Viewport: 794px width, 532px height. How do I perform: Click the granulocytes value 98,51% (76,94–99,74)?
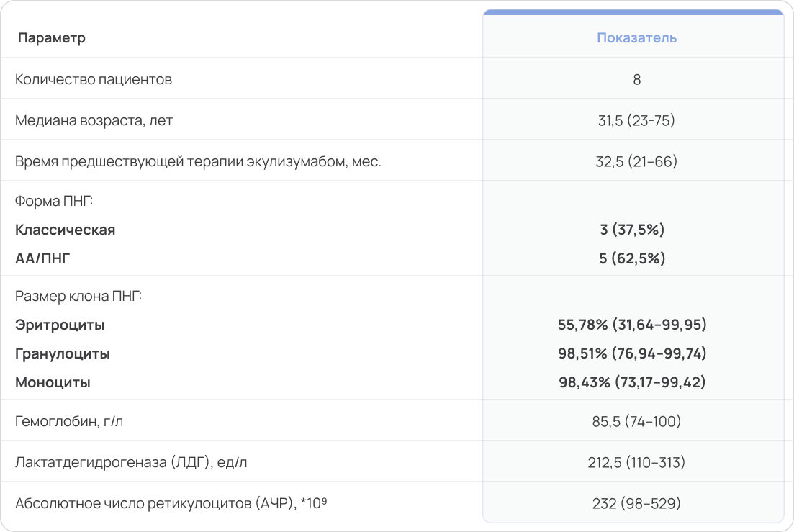[x=632, y=354]
